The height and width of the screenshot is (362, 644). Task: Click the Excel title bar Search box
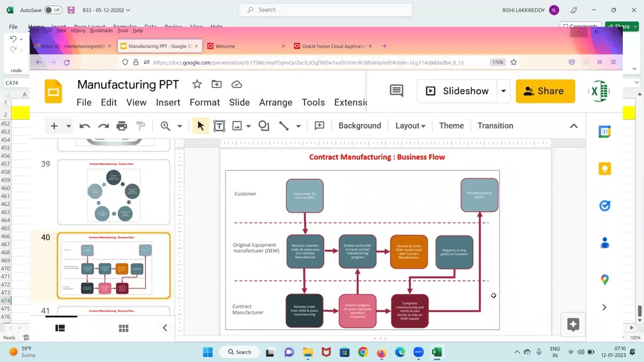[x=325, y=10]
